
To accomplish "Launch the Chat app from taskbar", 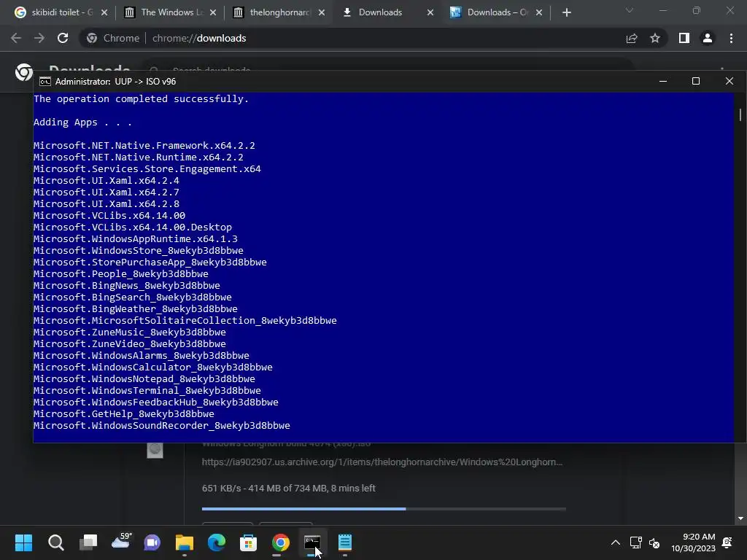I will [152, 542].
